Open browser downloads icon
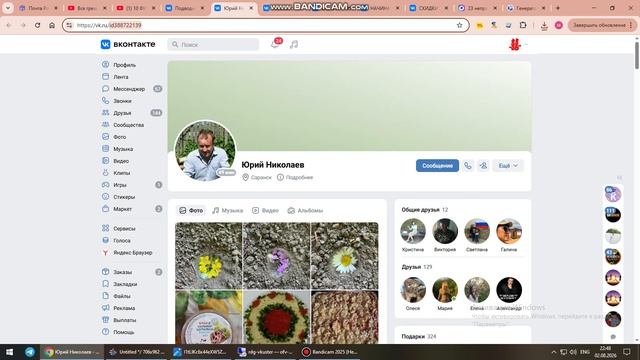The height and width of the screenshot is (360, 640). [544, 25]
